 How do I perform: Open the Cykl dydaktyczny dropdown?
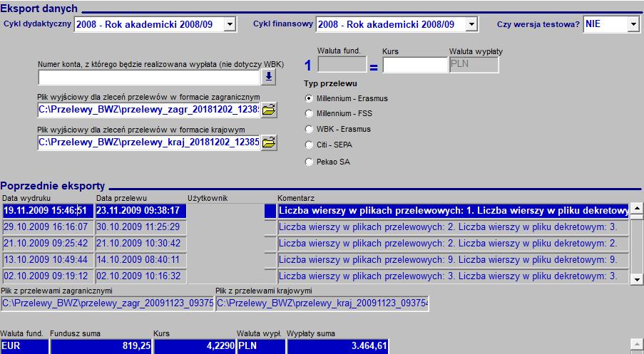click(x=230, y=24)
